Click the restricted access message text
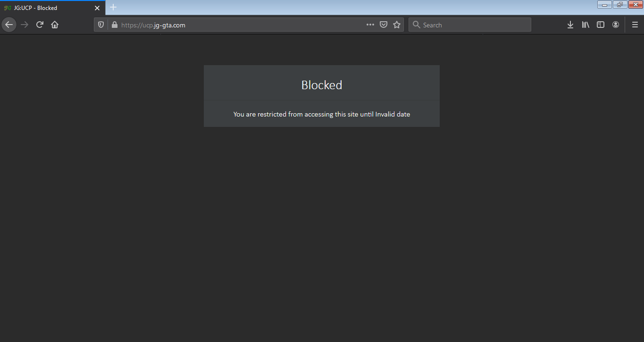 321,114
